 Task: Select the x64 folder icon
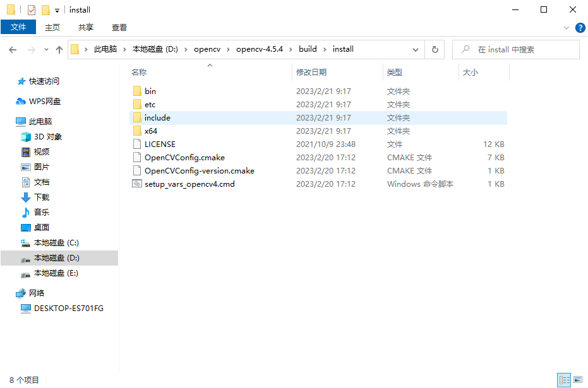(137, 131)
